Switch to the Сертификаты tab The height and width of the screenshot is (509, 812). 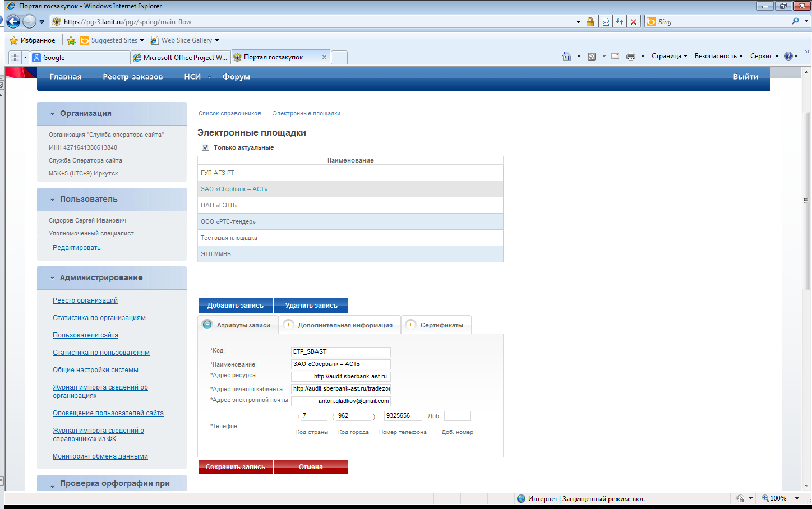click(436, 325)
